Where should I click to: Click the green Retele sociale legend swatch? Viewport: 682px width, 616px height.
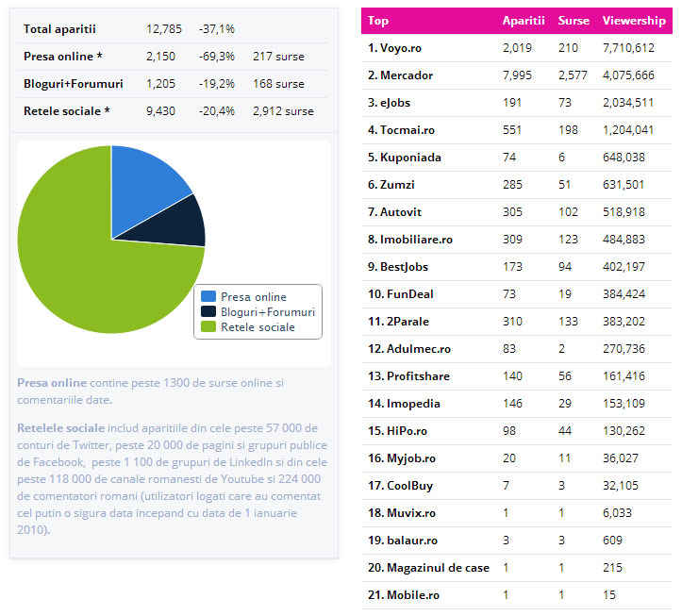(208, 326)
